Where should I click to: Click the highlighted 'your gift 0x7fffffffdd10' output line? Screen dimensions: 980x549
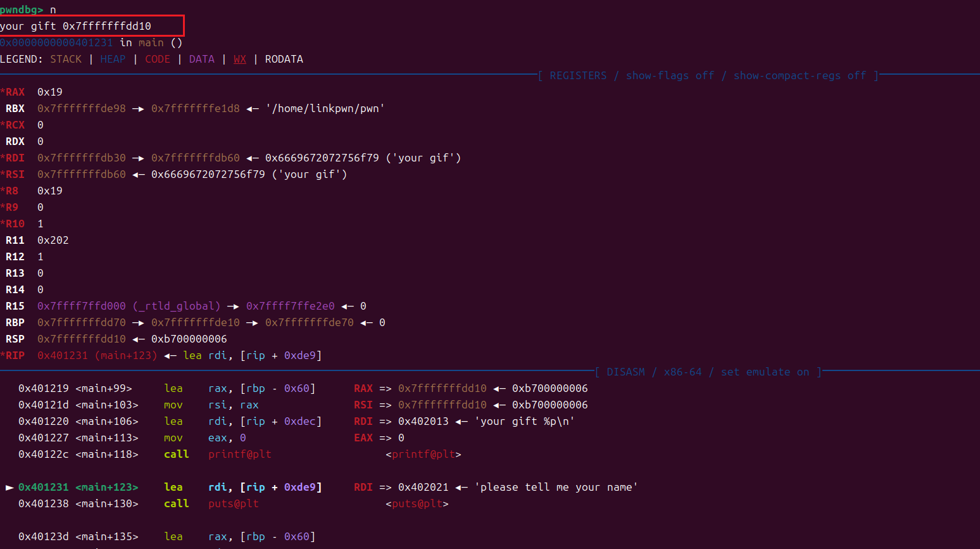76,26
